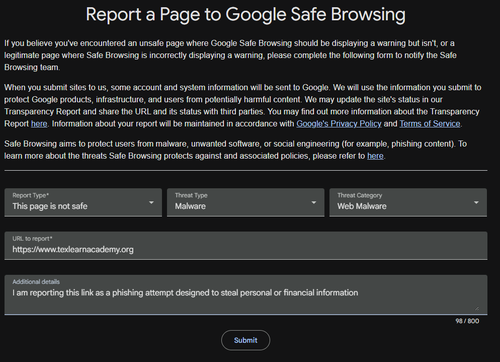Open the Safe Browsing policies 'here' link
Viewport: 500px width, 362px height.
pos(375,156)
